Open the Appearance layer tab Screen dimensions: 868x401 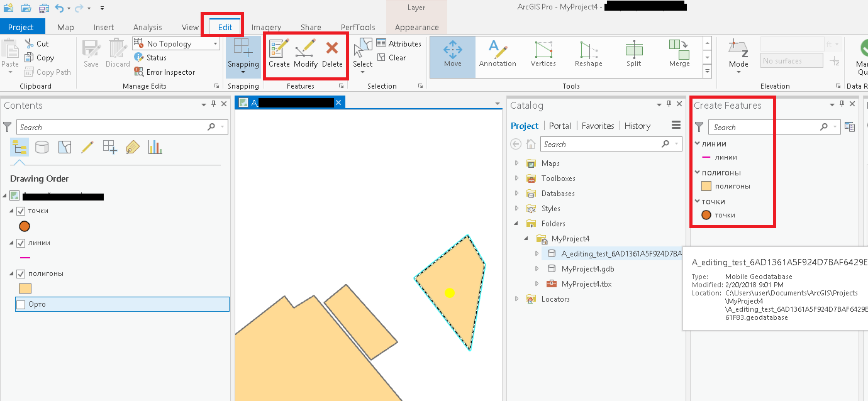[417, 27]
